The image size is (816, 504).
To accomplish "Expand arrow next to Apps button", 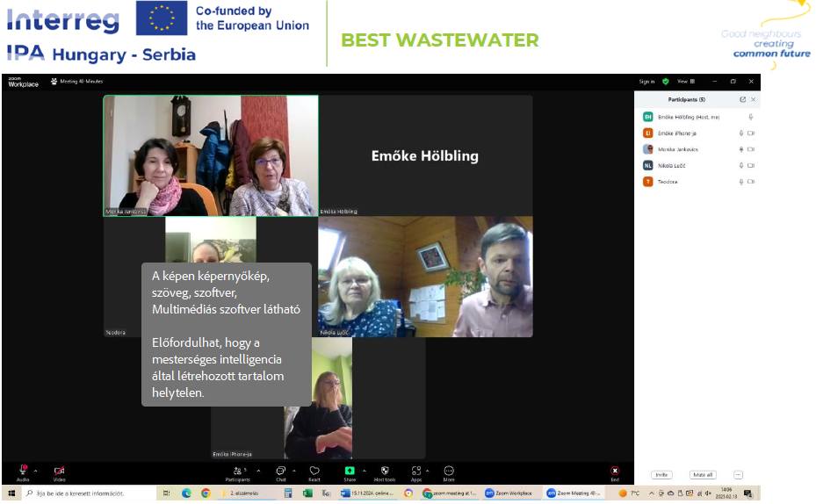I will (427, 471).
